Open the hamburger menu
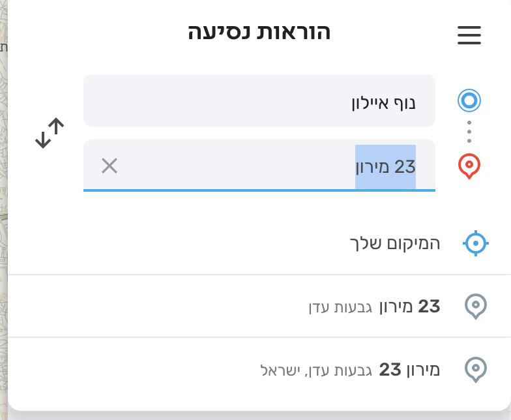Image resolution: width=511 pixels, height=420 pixels. tap(469, 35)
